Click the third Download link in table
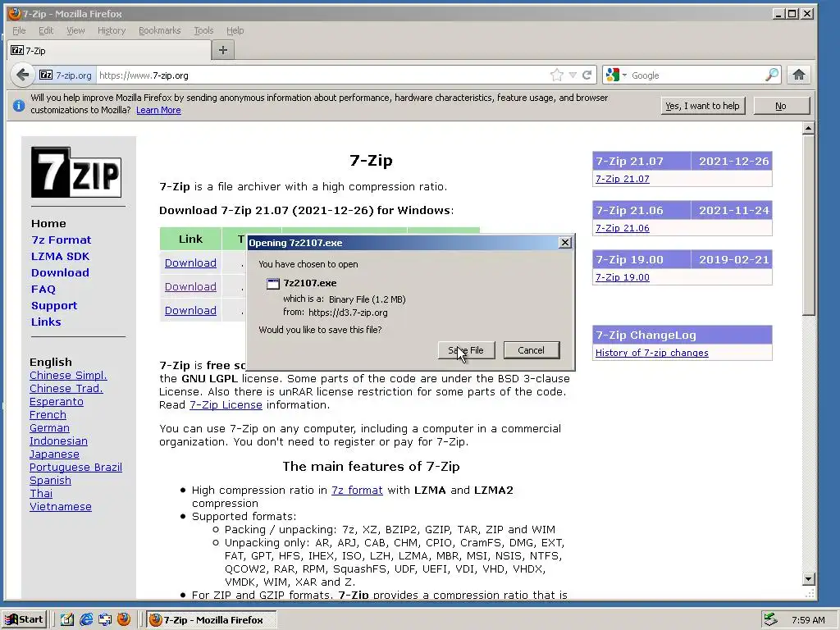This screenshot has width=840, height=630. tap(190, 310)
